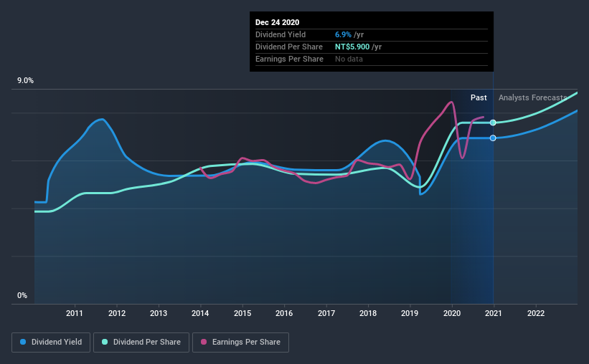Click the 2014 x-axis label

point(200,313)
